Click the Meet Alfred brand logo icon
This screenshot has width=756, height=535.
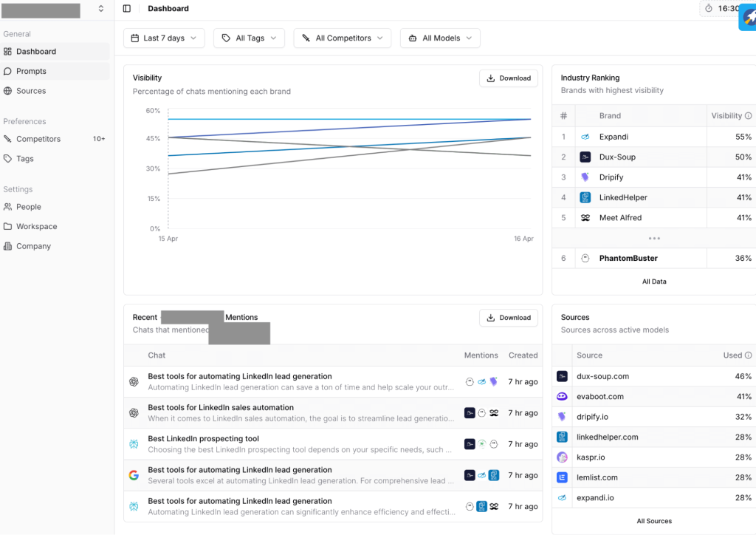pos(585,218)
